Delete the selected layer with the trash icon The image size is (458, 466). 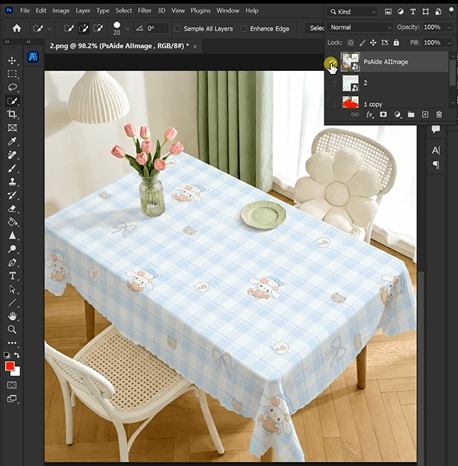pos(439,115)
